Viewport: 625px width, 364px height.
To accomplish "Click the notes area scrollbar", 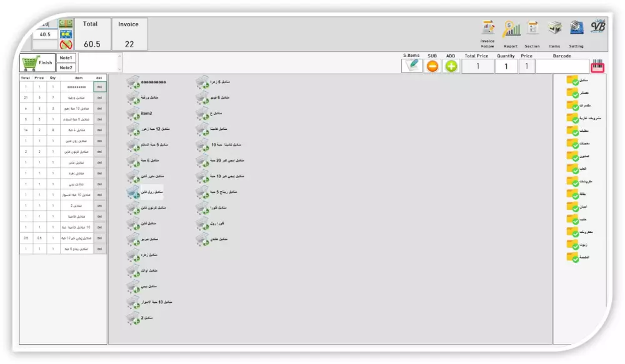I will [x=120, y=63].
